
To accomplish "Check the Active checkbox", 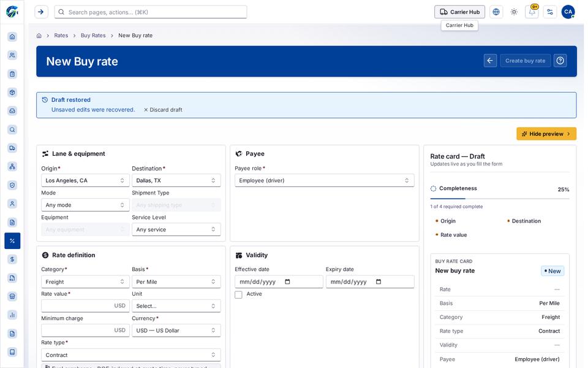I will [238, 295].
